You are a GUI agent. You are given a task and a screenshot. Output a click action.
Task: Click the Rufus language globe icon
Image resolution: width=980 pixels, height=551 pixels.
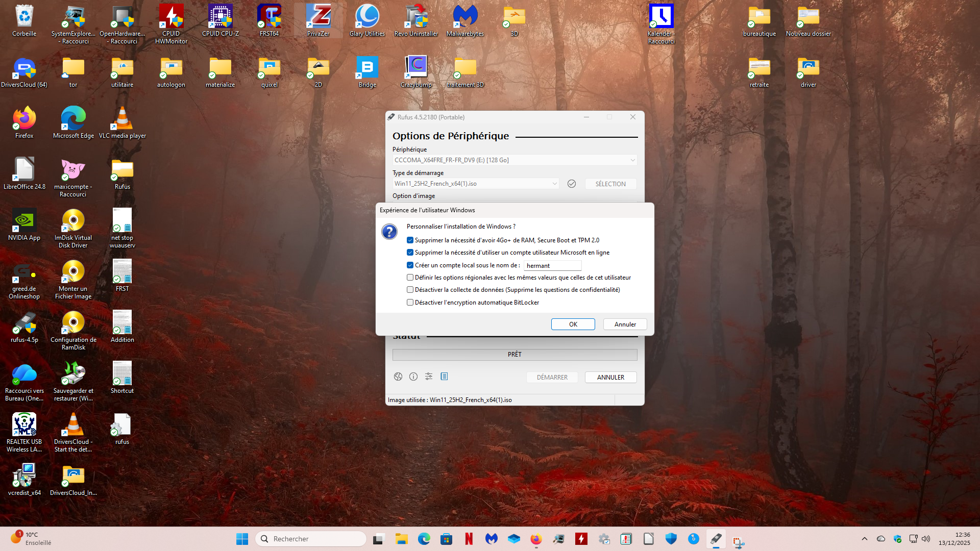click(x=398, y=377)
